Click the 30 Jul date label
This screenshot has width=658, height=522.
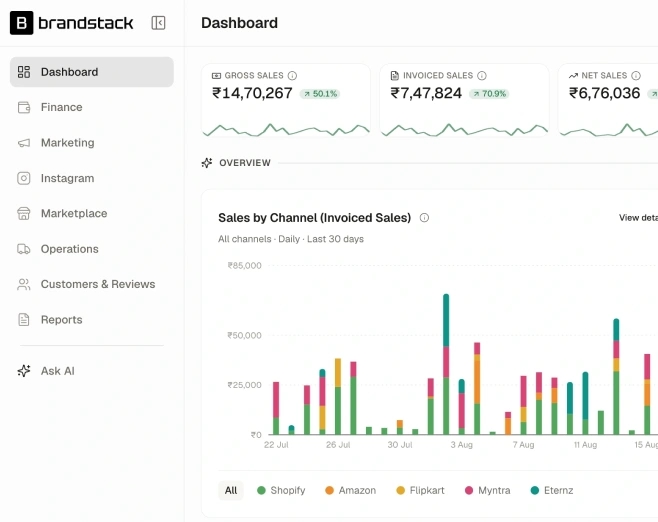(x=400, y=445)
